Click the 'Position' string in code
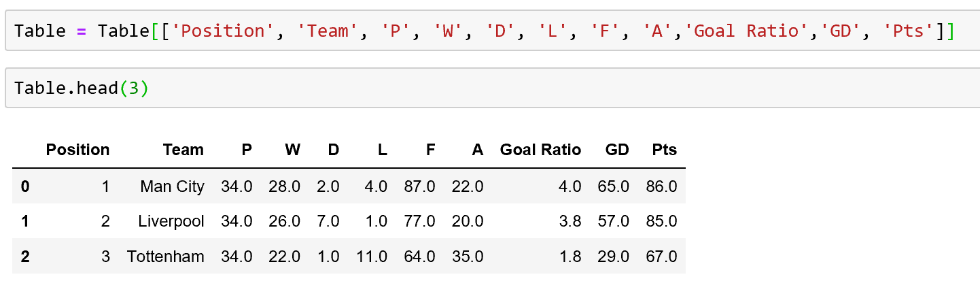Screen dimensions: 980x296 (223, 31)
